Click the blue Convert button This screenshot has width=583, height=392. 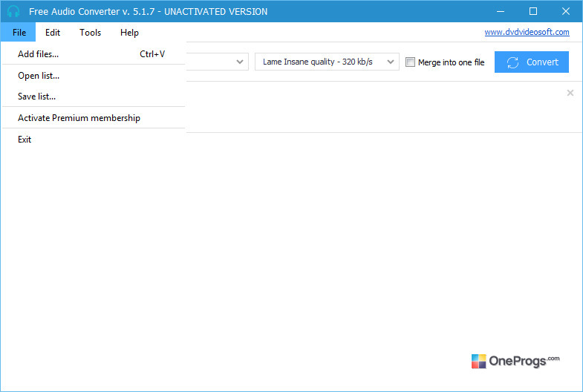point(531,62)
